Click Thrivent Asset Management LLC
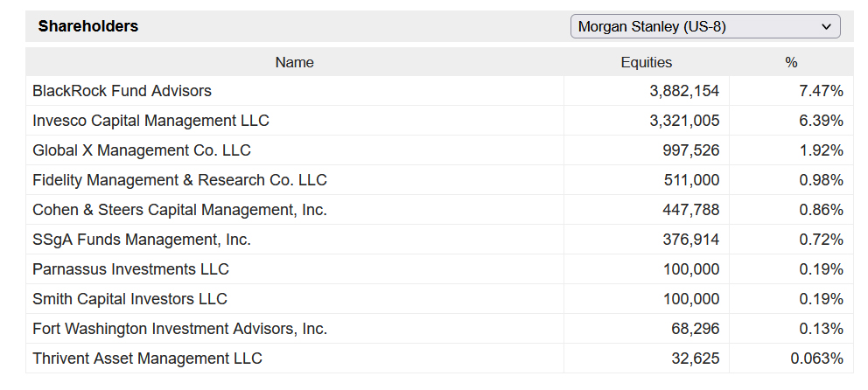868x390 pixels. (x=147, y=359)
